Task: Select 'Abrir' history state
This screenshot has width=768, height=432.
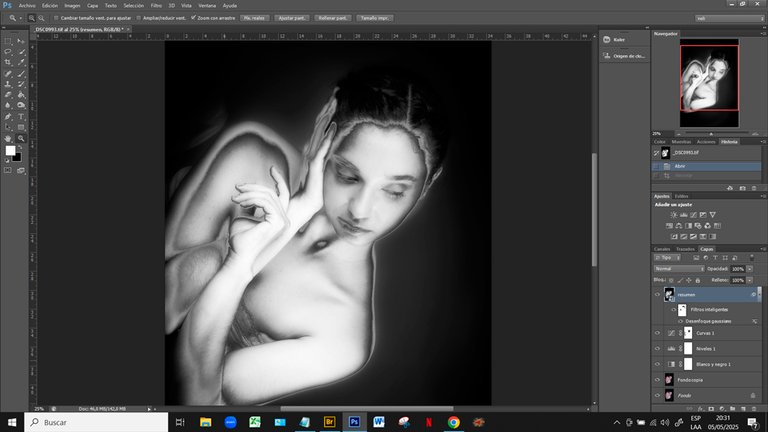Action: click(x=707, y=167)
